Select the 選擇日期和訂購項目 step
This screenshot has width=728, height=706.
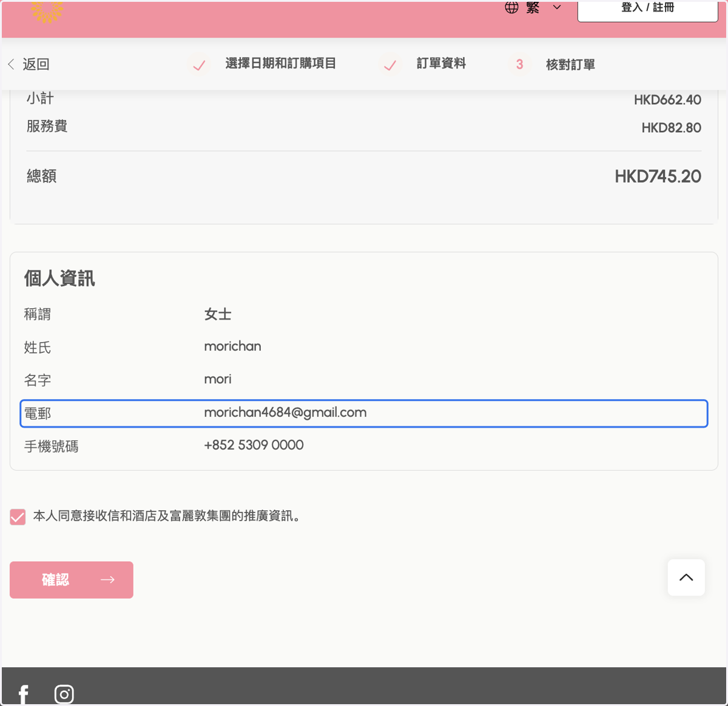pos(280,64)
